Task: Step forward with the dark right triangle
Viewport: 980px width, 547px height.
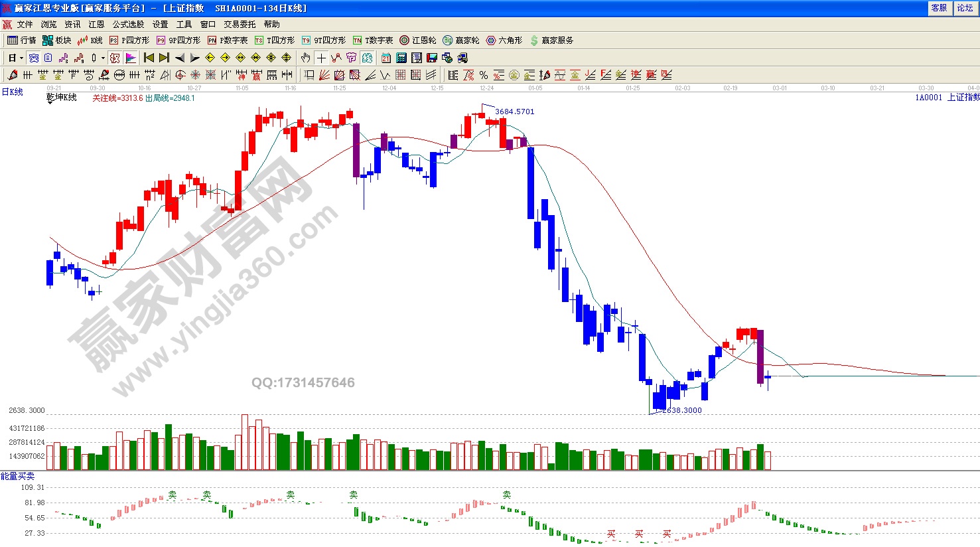Action: point(194,58)
